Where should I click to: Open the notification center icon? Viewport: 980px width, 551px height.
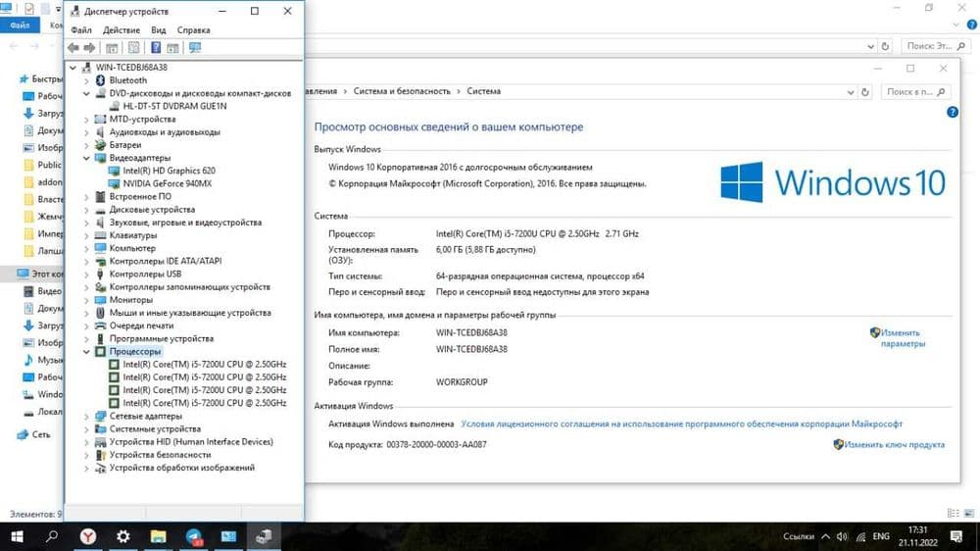pyautogui.click(x=956, y=536)
